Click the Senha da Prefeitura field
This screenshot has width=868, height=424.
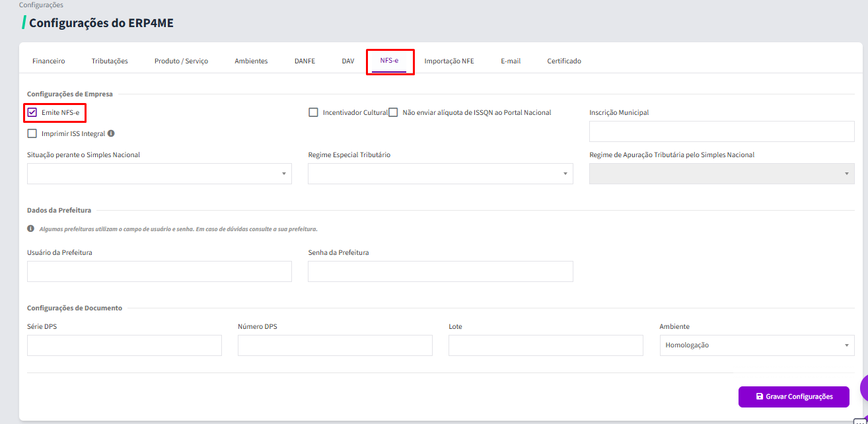(441, 271)
